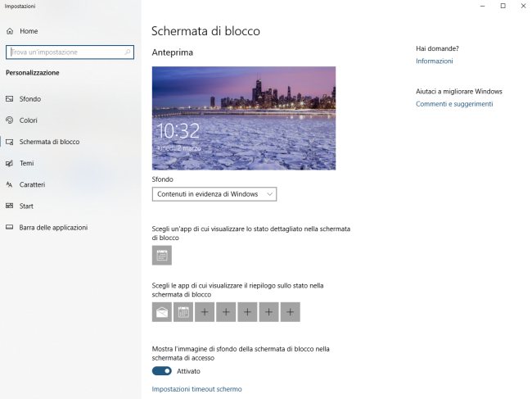Viewport: 532px width, 399px height.
Task: Click the Trova un'impostazione search field
Action: click(64, 52)
